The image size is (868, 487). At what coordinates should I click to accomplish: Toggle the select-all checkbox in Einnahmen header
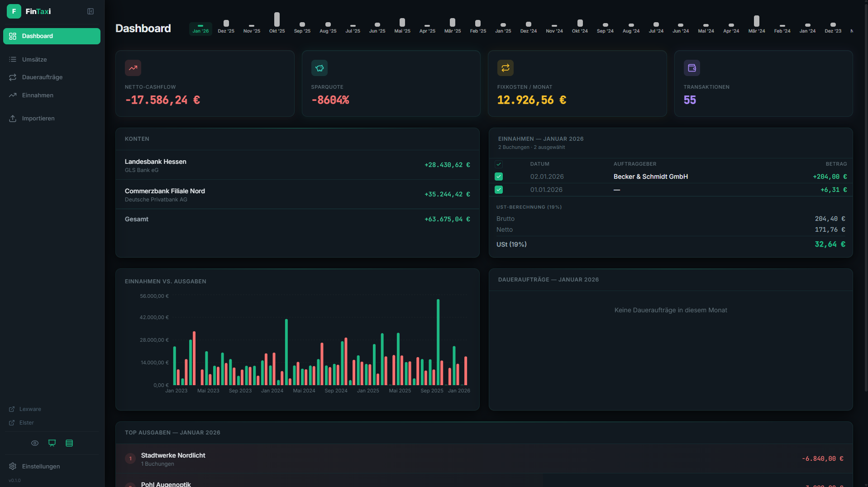(x=499, y=164)
